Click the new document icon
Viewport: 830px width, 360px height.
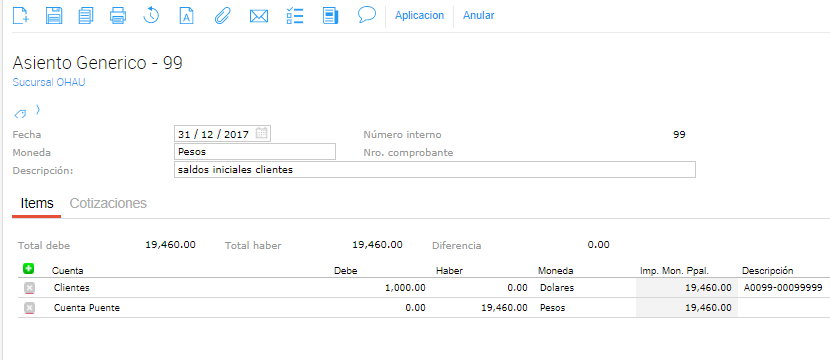[x=21, y=15]
